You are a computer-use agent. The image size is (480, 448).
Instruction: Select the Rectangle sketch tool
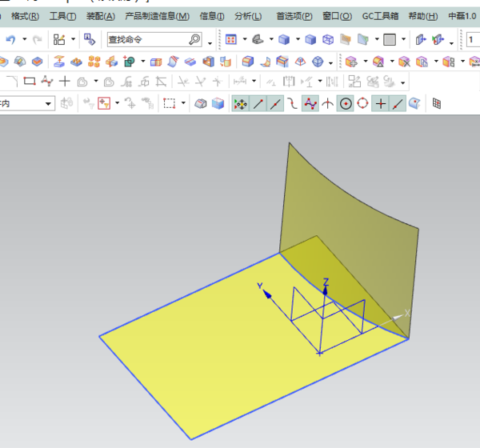coord(29,81)
